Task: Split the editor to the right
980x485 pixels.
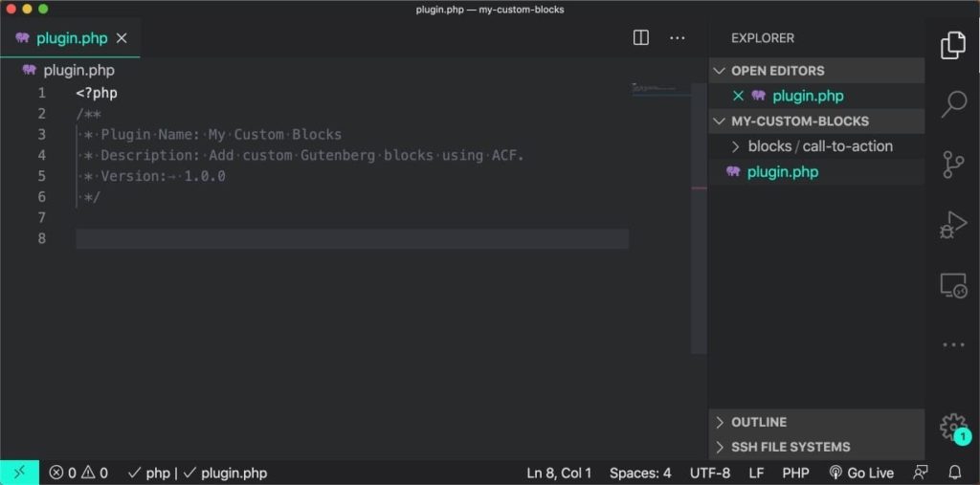Action: click(640, 38)
